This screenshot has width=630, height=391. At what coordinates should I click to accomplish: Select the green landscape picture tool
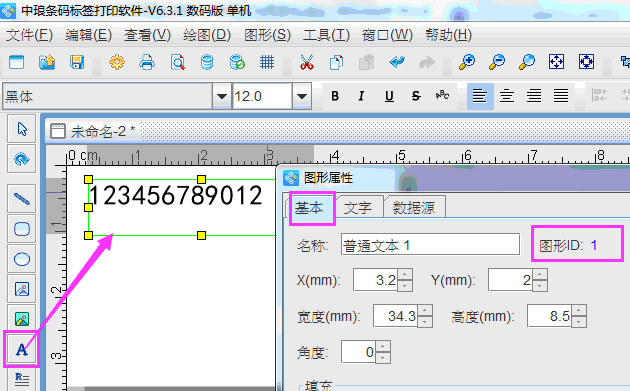(22, 319)
